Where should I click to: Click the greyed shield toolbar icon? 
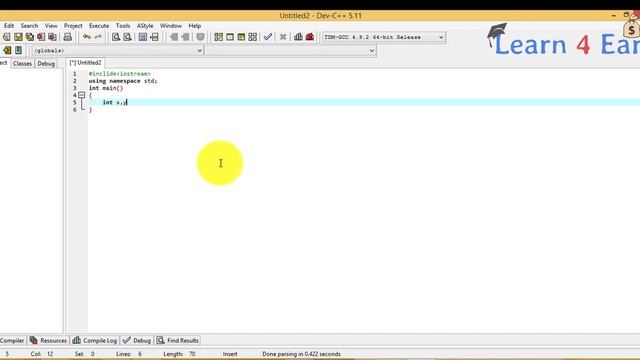[x=200, y=37]
